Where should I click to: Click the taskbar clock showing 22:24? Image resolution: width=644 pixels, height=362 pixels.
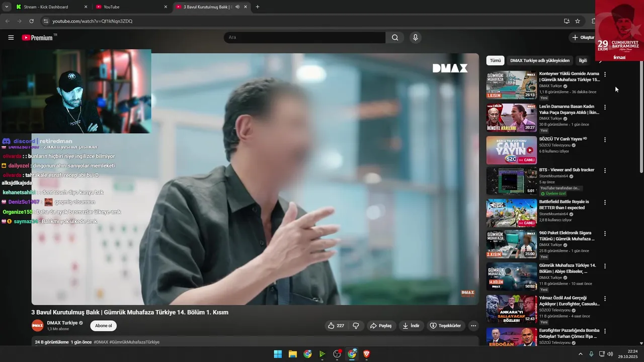click(628, 354)
